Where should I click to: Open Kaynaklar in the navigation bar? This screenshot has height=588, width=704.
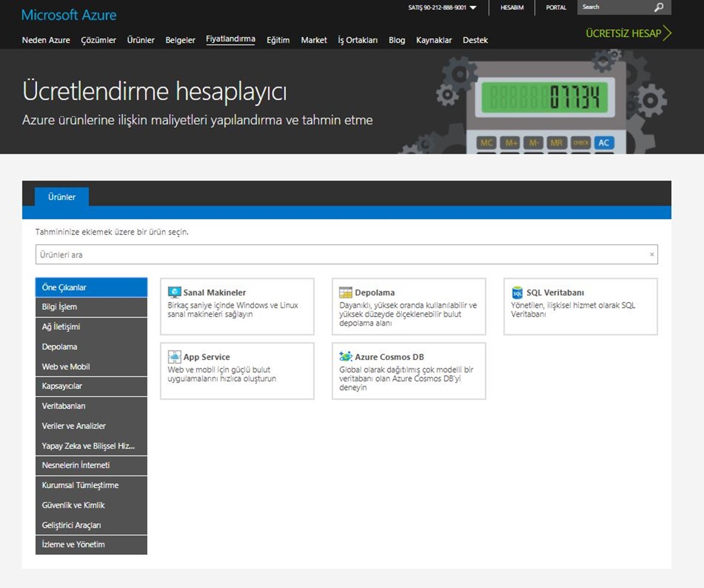[x=434, y=40]
